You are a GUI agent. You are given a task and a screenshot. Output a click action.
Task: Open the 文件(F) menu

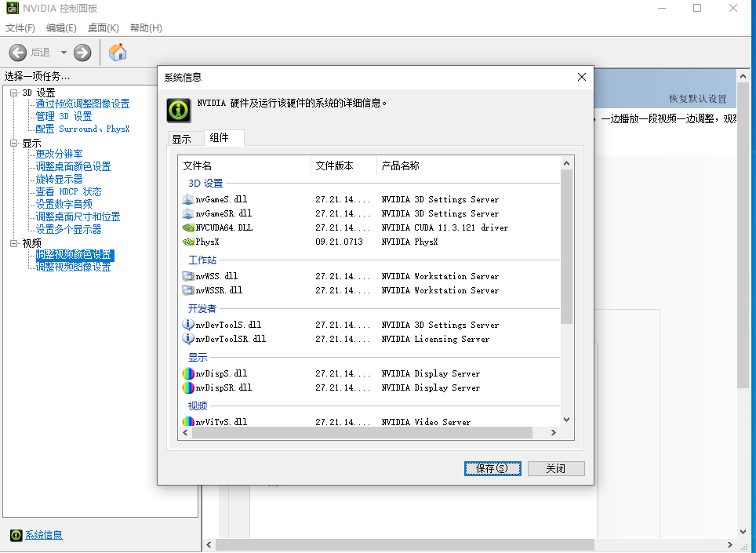pos(20,28)
